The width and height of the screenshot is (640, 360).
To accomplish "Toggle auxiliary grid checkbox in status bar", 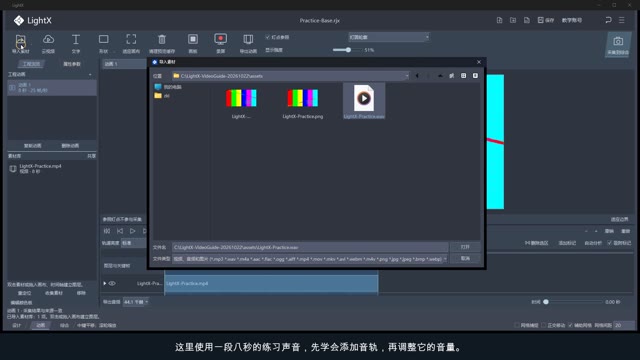I will [570, 325].
